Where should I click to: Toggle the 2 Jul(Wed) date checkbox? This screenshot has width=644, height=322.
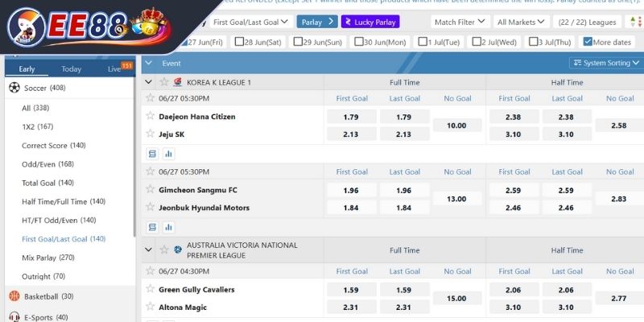pos(477,42)
